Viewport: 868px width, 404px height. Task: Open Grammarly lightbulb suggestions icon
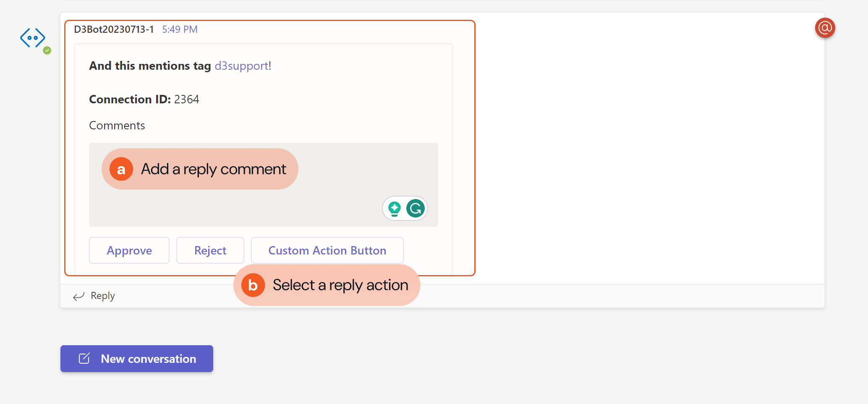tap(395, 208)
